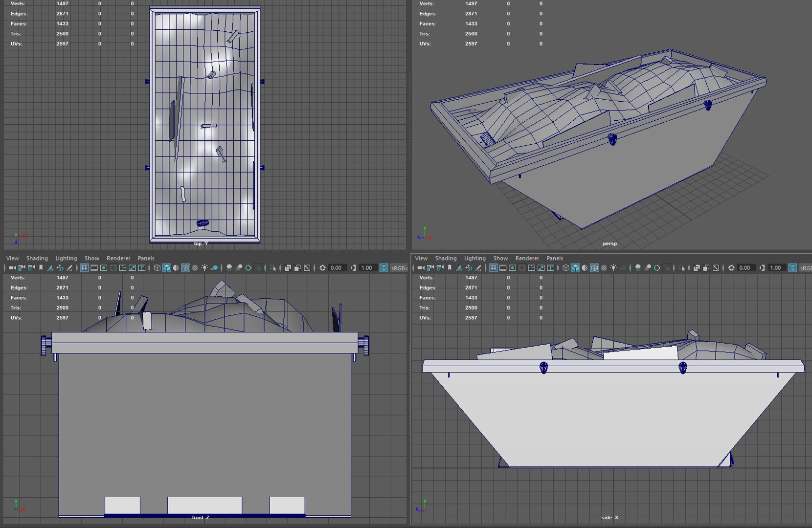Click X-Ray Active Components icon in side view
Screen dimensions: 812x528
pyautogui.click(x=706, y=268)
